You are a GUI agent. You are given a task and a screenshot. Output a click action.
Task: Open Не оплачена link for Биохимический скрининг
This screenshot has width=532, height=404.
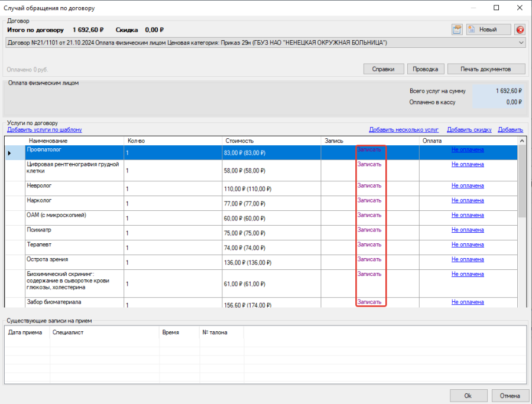point(468,274)
